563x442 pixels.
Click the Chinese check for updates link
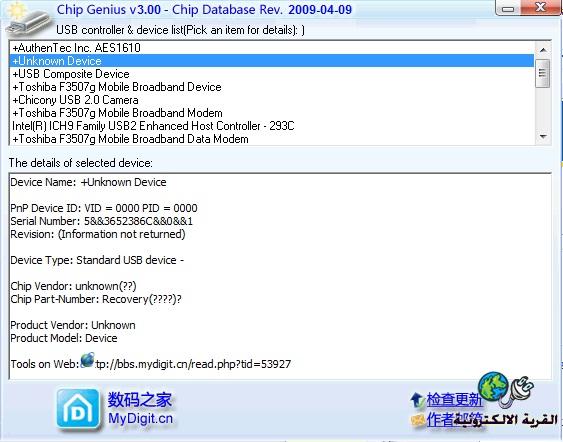pos(454,399)
